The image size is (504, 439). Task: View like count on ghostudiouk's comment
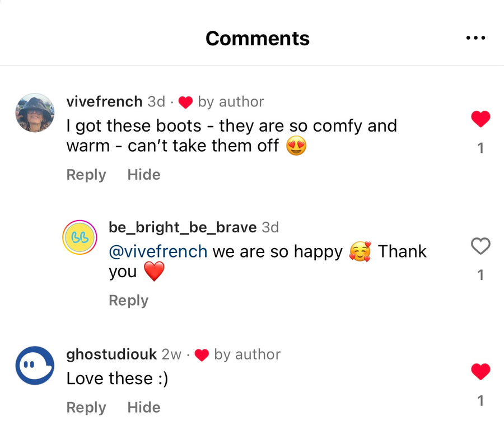480,401
